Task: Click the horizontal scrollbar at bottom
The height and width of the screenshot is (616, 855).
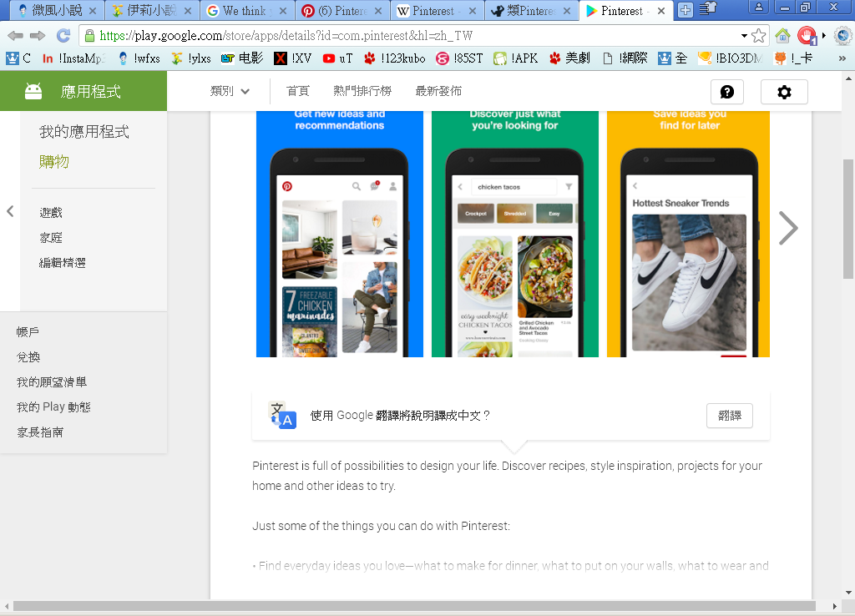Action: [x=414, y=606]
